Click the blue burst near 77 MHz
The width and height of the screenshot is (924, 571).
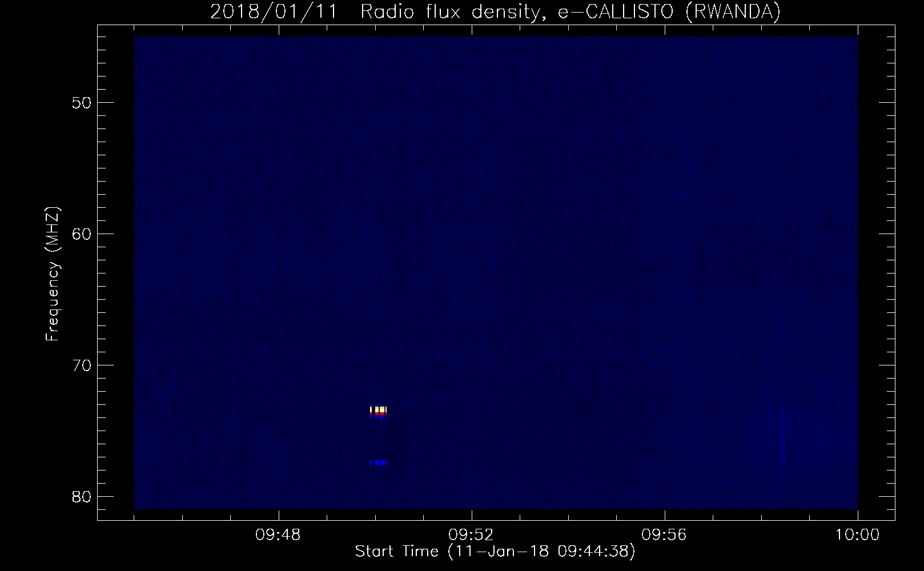379,463
